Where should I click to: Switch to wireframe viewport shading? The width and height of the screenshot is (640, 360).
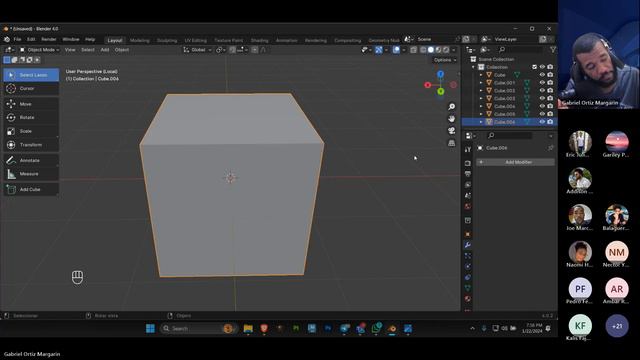[x=423, y=50]
